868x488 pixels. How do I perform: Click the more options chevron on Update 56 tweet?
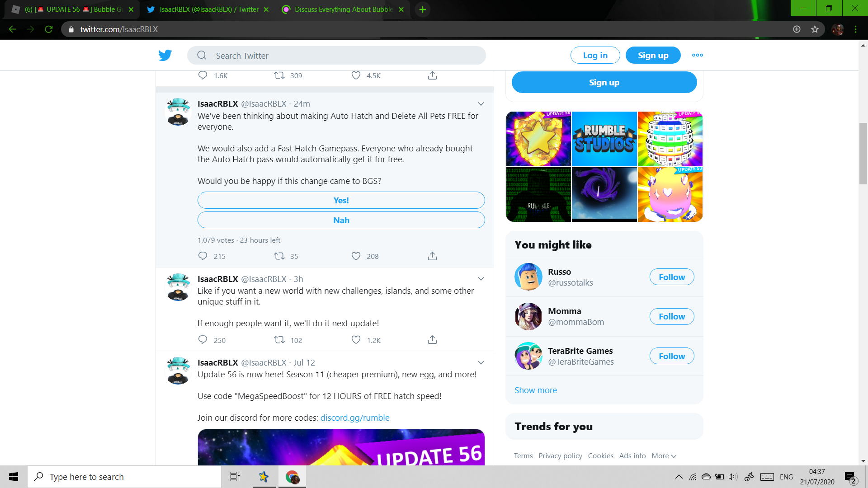click(x=481, y=362)
